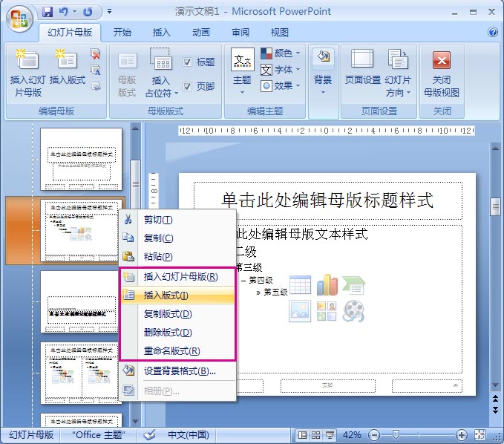This screenshot has height=444, width=504.
Task: Click the preserve master icon
Action: tap(96, 86)
